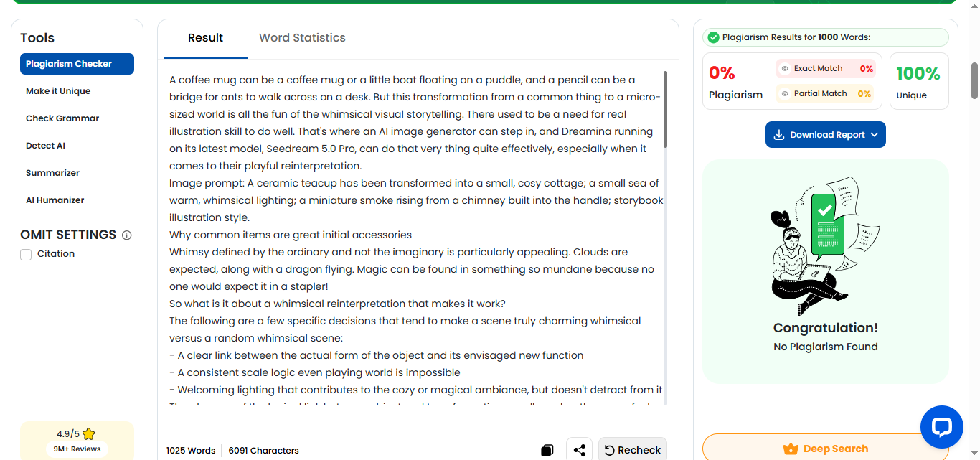The height and width of the screenshot is (460, 980).
Task: Click the eye icon beside Partial Match
Action: (785, 94)
